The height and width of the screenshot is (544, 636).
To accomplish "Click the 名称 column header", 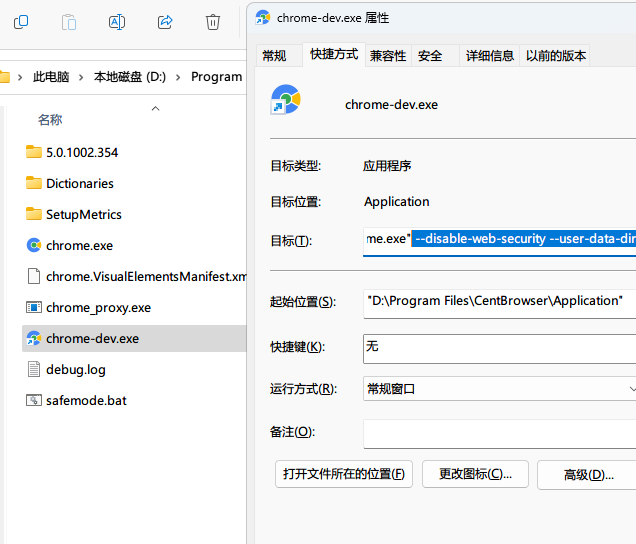I will (x=50, y=120).
